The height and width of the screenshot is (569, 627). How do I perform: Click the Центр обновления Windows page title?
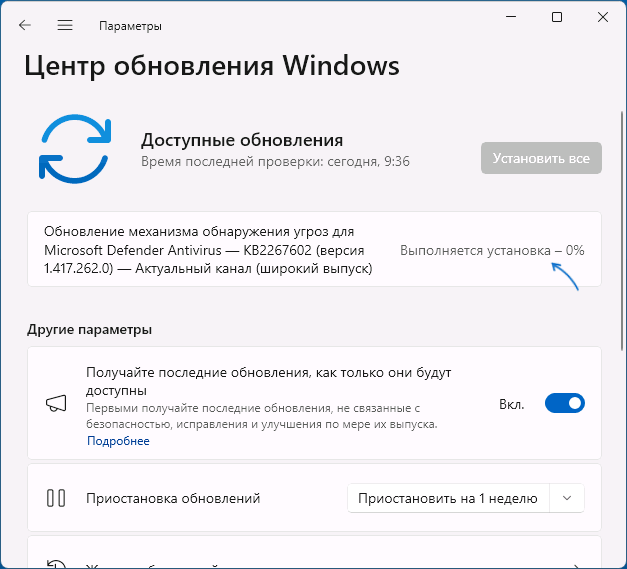click(212, 65)
